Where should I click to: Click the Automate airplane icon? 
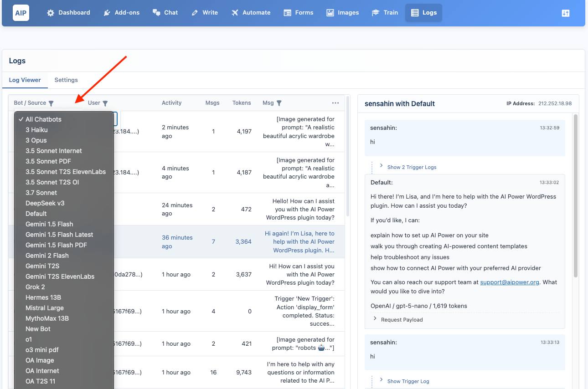[235, 13]
